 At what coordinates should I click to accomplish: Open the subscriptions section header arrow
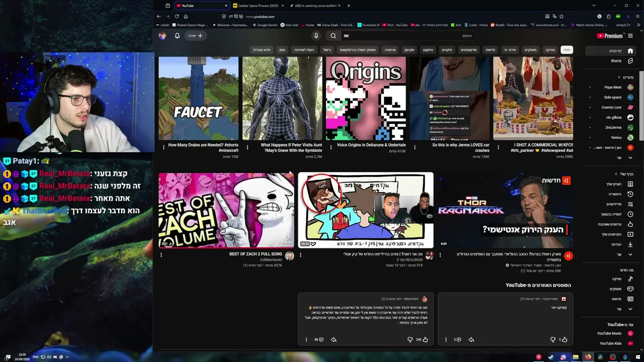click(619, 77)
